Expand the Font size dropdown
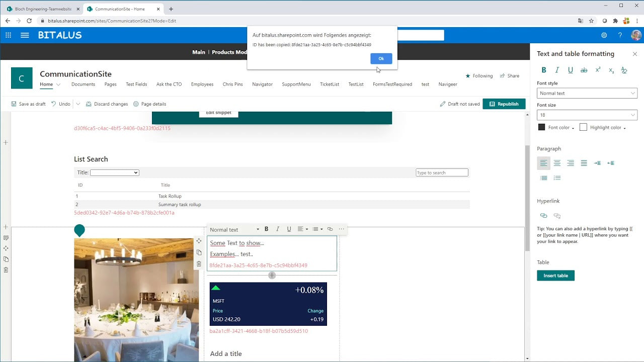The width and height of the screenshot is (644, 362). pyautogui.click(x=587, y=115)
